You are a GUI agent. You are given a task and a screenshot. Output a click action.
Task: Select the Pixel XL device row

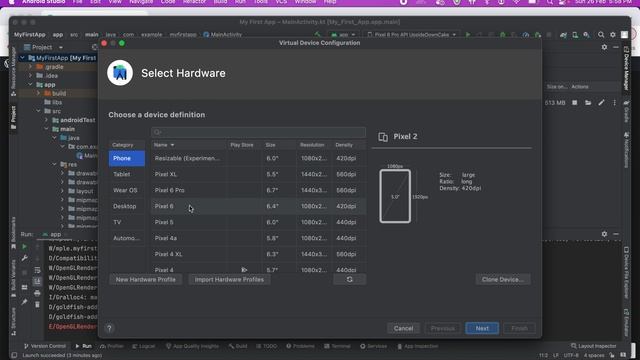pyautogui.click(x=258, y=174)
